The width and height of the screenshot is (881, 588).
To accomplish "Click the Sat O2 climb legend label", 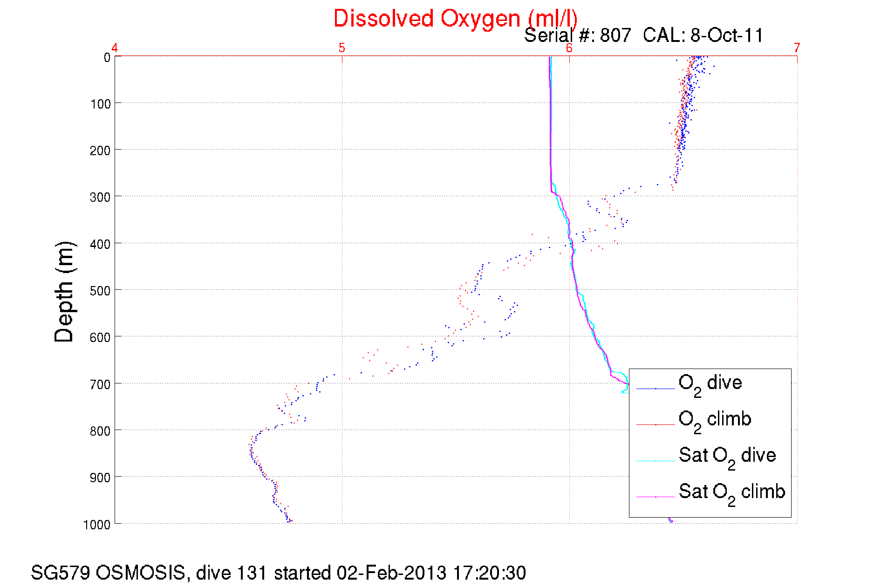I will (732, 493).
